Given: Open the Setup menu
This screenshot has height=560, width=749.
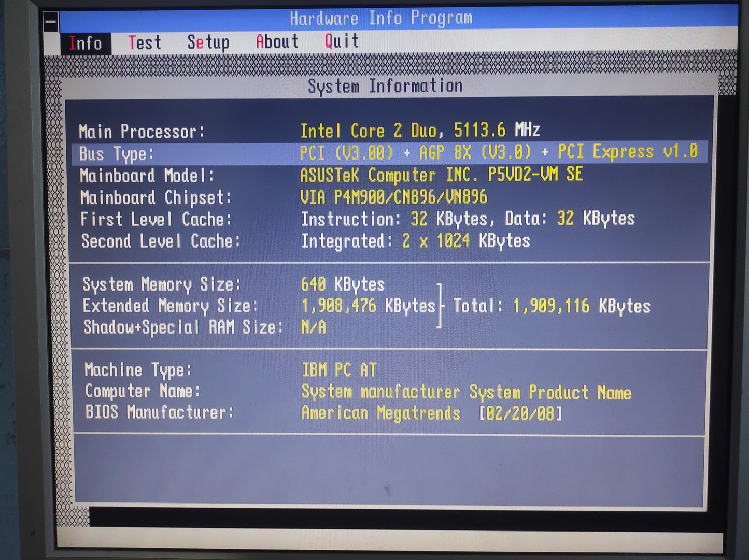Looking at the screenshot, I should [x=208, y=42].
